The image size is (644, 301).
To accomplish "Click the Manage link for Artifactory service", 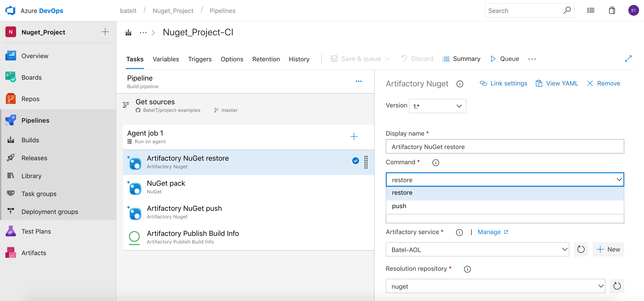I will pos(489,232).
